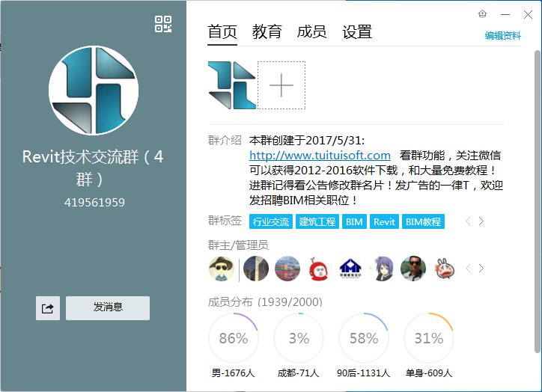Open admin avatar with red cartoon character
Image resolution: width=542 pixels, height=392 pixels.
[x=319, y=269]
